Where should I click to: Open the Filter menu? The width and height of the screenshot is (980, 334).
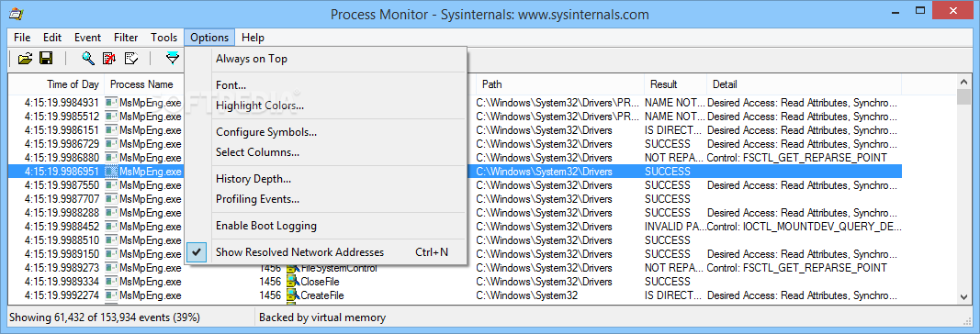(126, 38)
